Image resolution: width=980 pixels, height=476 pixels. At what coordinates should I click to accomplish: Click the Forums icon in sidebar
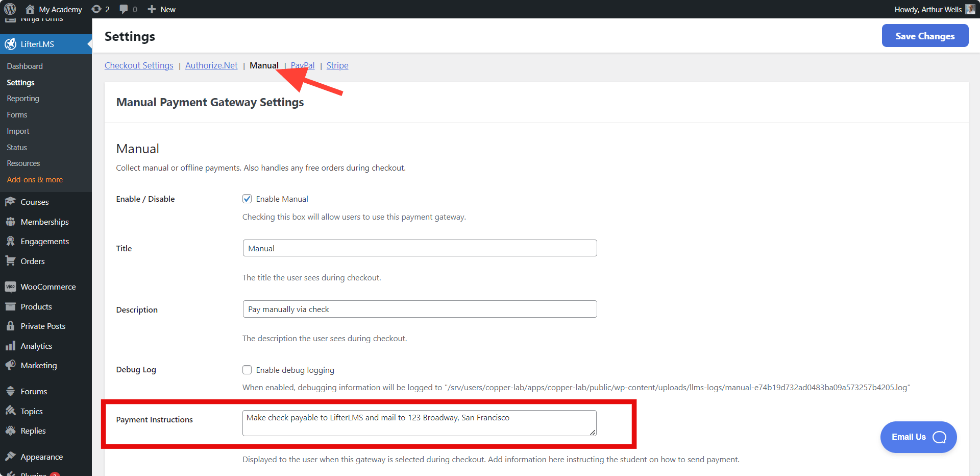click(x=10, y=391)
